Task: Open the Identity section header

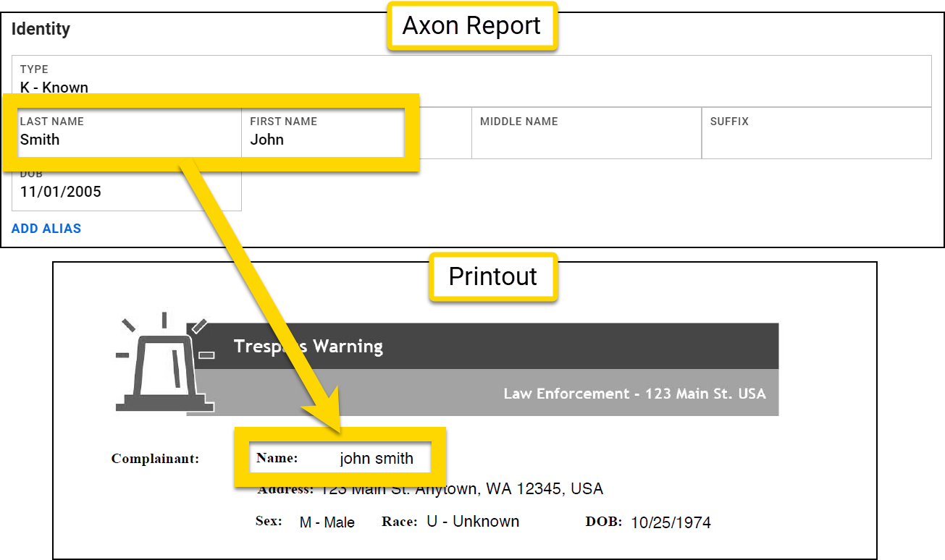Action: (x=41, y=29)
